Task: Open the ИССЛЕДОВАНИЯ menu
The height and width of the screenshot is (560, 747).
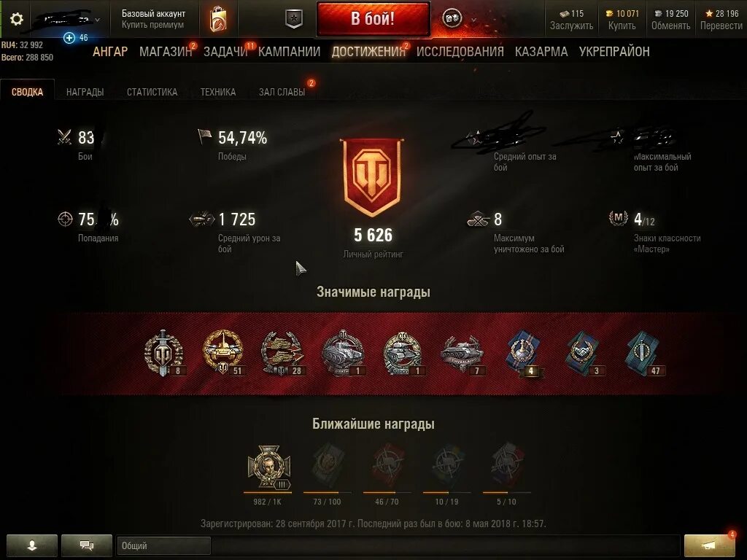Action: (x=460, y=52)
